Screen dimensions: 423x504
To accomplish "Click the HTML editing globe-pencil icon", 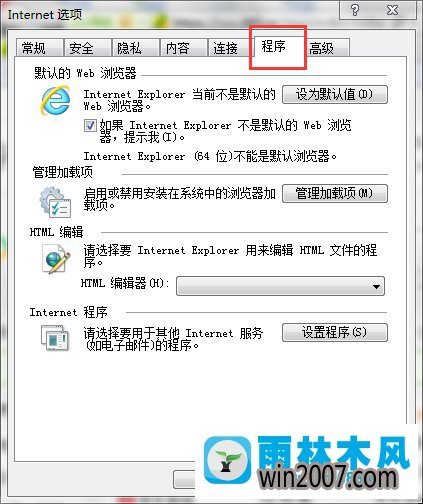I will pyautogui.click(x=56, y=259).
